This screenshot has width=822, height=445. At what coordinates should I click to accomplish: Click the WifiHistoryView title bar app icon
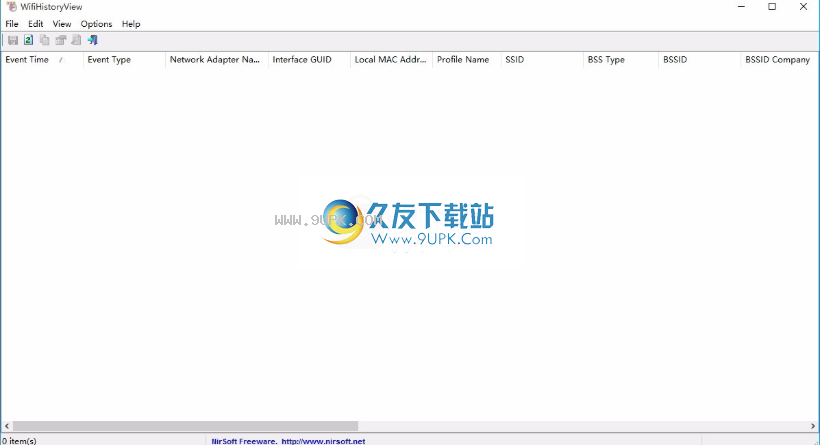coord(12,7)
